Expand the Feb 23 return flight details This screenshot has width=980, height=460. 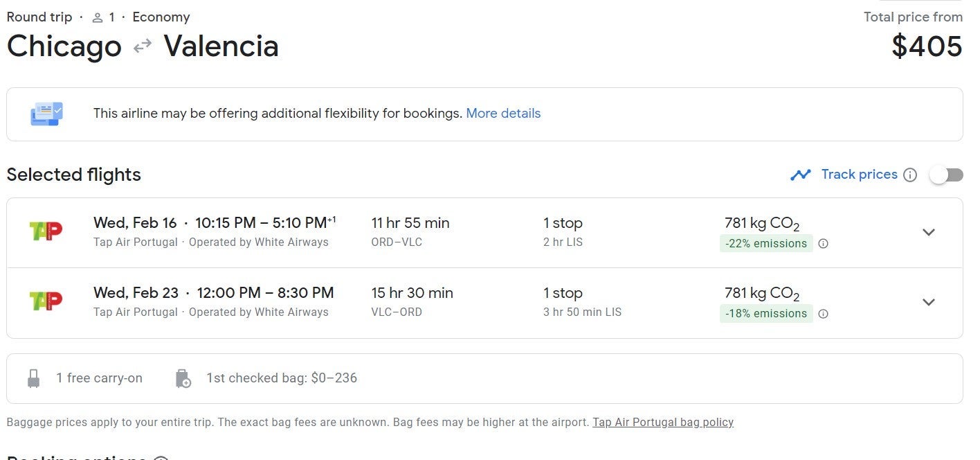pyautogui.click(x=929, y=302)
